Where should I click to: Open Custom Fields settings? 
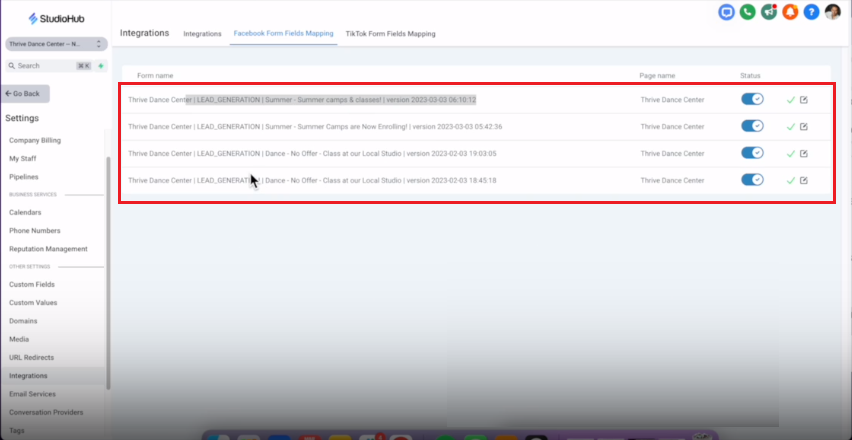(32, 284)
